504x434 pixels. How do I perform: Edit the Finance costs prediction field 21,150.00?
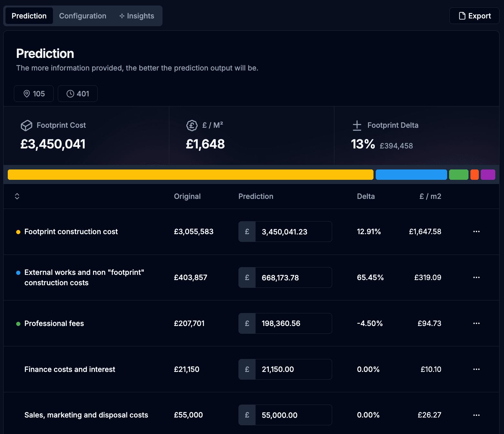coord(293,369)
